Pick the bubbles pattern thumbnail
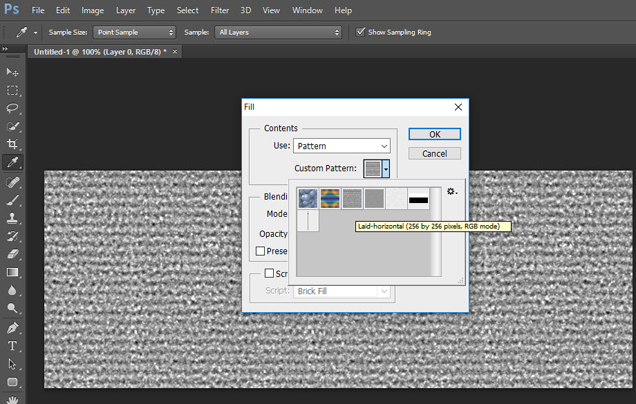 click(308, 198)
